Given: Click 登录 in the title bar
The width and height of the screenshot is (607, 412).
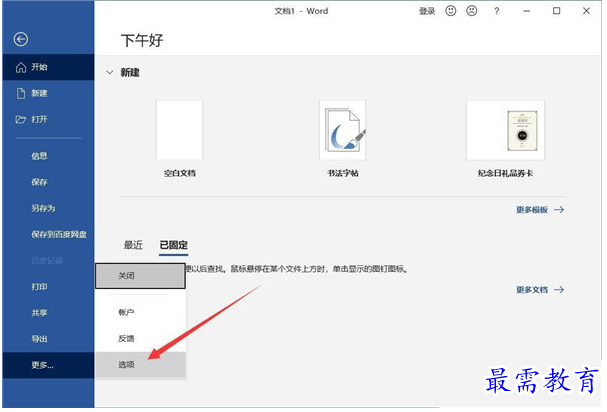Looking at the screenshot, I should click(427, 11).
